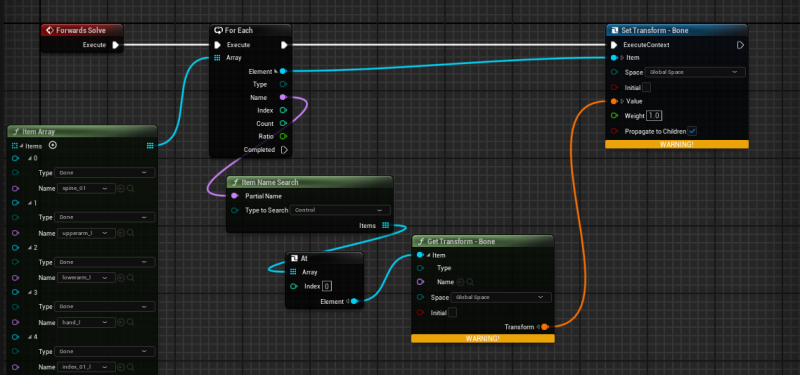Screen dimensions: 800x375
Task: Select the Set Transform - Bone node header
Action: click(677, 31)
